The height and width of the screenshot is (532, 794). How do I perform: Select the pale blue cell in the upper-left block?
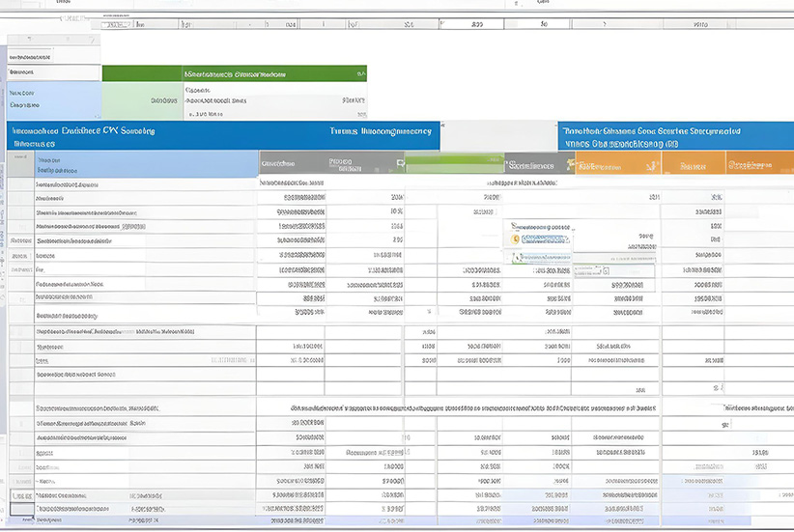[x=53, y=99]
